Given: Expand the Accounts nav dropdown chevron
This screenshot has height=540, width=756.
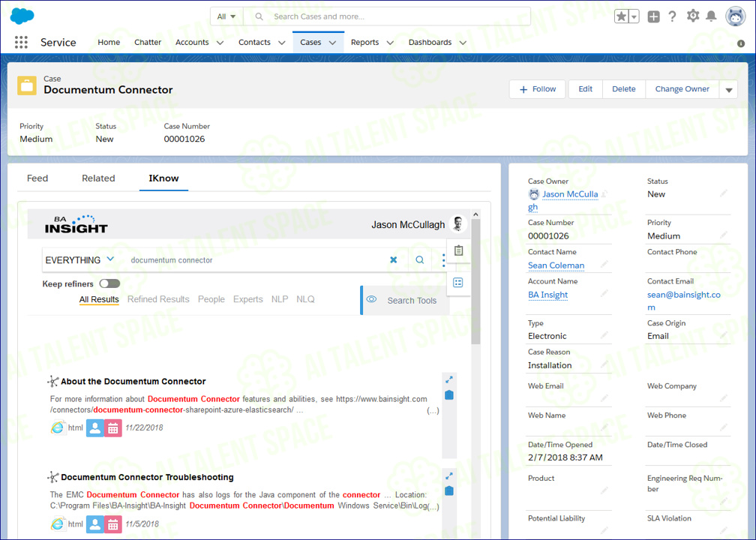Looking at the screenshot, I should [x=220, y=43].
